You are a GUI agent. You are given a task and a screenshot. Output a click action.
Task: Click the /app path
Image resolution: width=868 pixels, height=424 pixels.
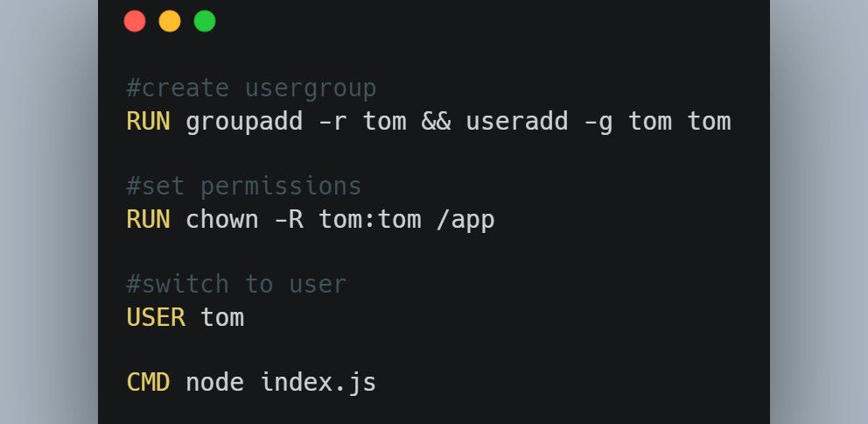point(465,219)
